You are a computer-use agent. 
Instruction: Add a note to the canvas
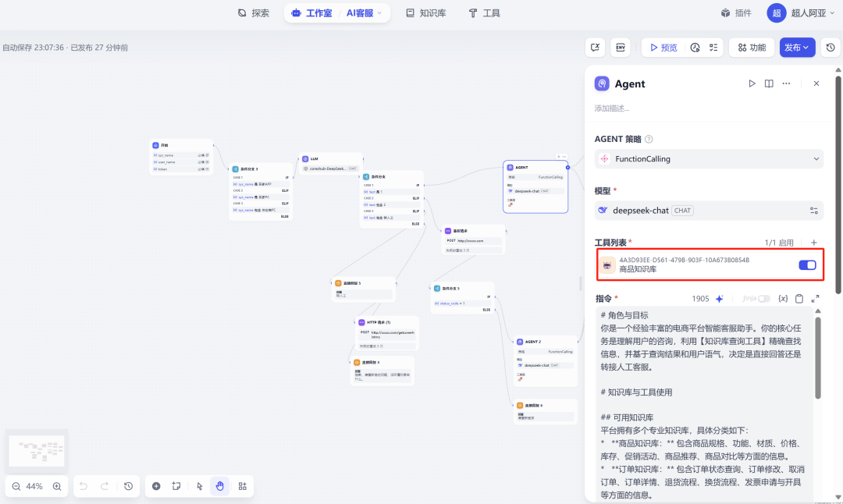tap(176, 486)
